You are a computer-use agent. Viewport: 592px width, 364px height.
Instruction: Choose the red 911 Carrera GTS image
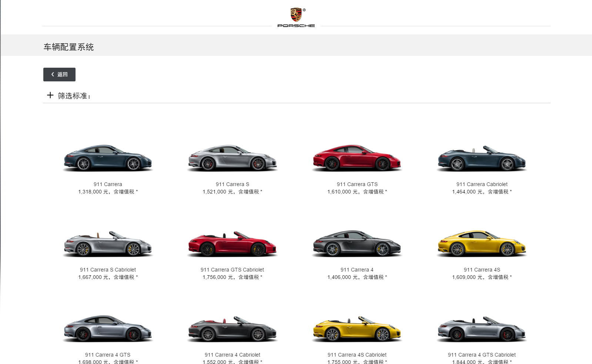click(357, 158)
